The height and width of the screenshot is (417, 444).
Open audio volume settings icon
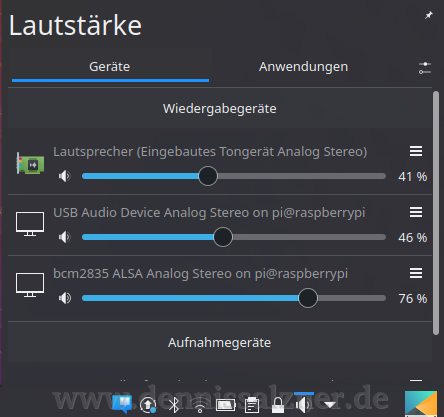(425, 68)
